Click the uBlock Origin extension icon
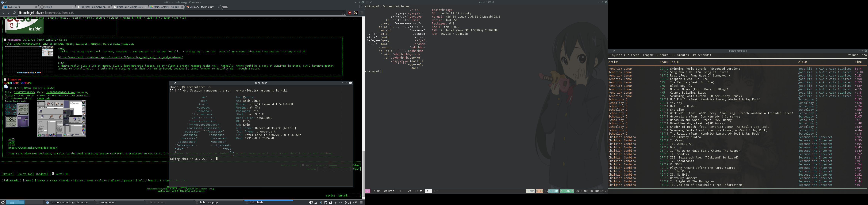 point(349,13)
